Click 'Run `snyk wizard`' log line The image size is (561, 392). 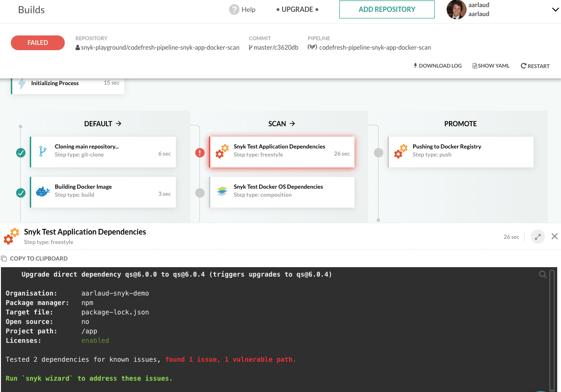(x=89, y=378)
